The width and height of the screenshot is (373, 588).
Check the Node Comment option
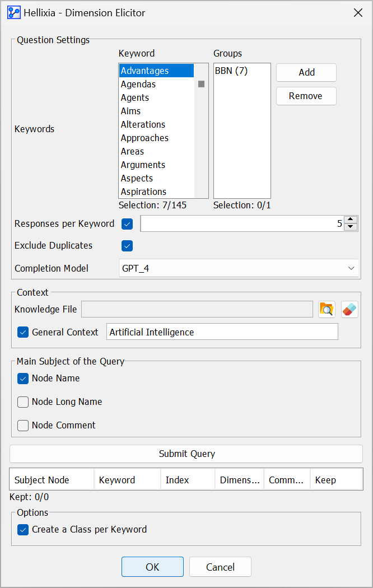click(23, 426)
